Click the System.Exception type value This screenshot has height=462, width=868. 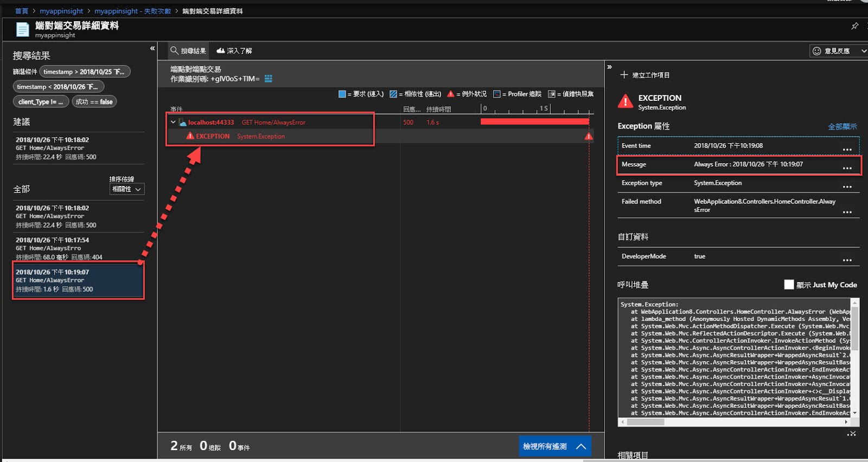click(718, 183)
